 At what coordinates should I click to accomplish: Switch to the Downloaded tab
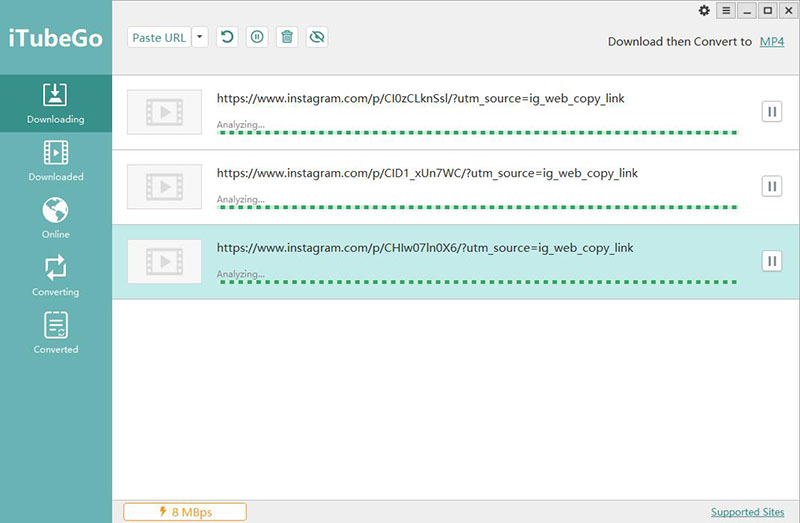(56, 161)
